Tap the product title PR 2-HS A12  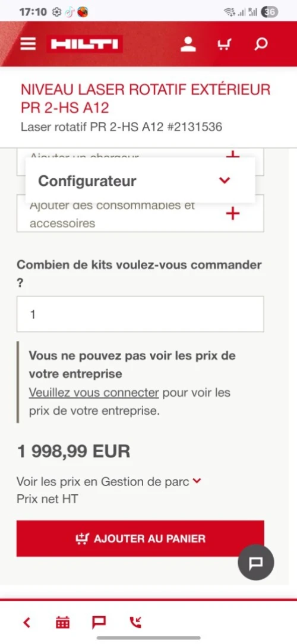(146, 99)
